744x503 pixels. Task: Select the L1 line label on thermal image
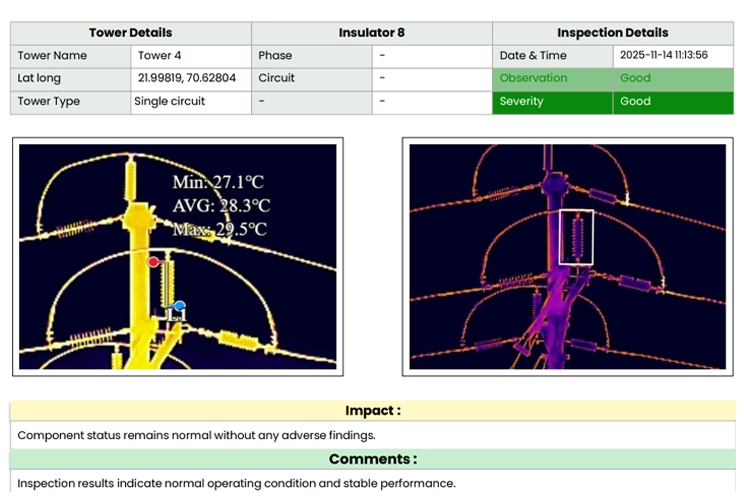(x=176, y=317)
